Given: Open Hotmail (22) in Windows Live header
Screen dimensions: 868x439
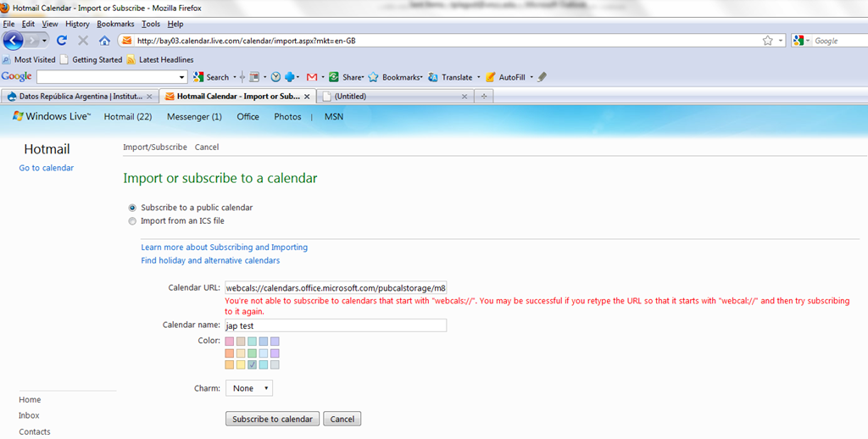Looking at the screenshot, I should [127, 117].
